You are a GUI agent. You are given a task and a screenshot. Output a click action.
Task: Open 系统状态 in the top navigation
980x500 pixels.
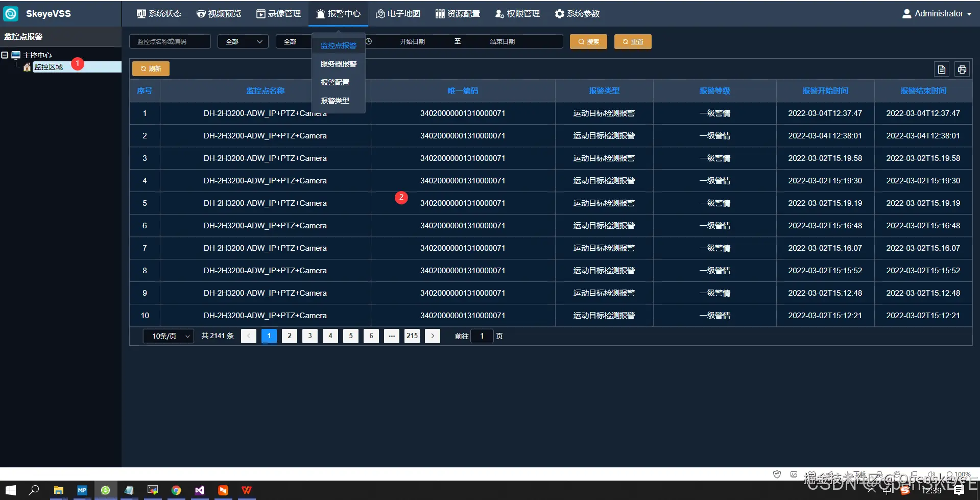pos(159,14)
